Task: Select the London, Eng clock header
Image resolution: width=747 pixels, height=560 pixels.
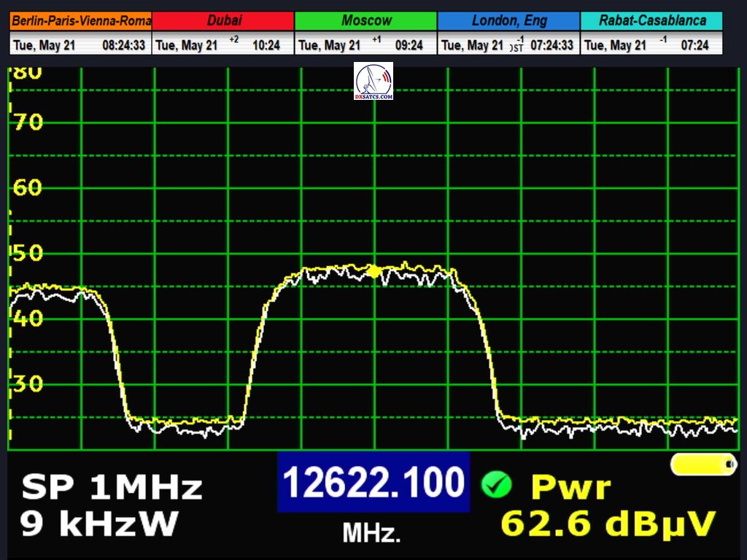Action: 508,20
